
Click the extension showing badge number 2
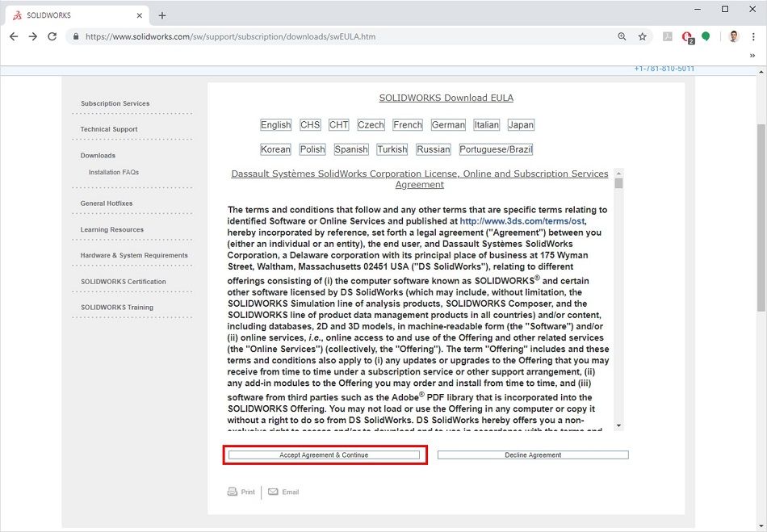pos(687,36)
